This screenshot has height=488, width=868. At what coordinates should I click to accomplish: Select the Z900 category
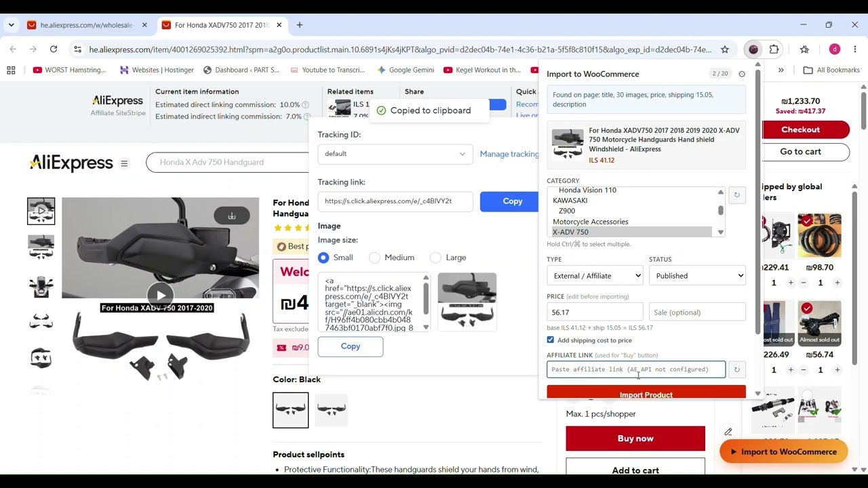pyautogui.click(x=567, y=211)
